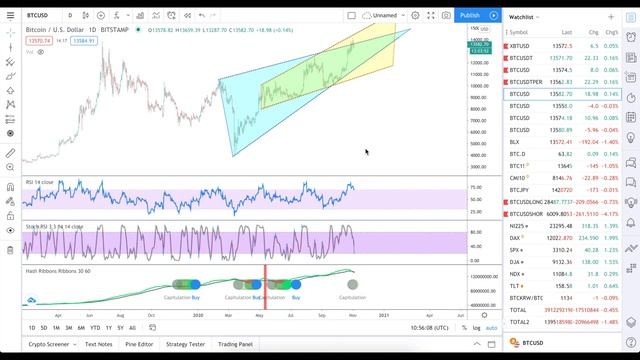This screenshot has width=640, height=360.
Task: Change the D timeframe interval
Action: click(x=70, y=16)
